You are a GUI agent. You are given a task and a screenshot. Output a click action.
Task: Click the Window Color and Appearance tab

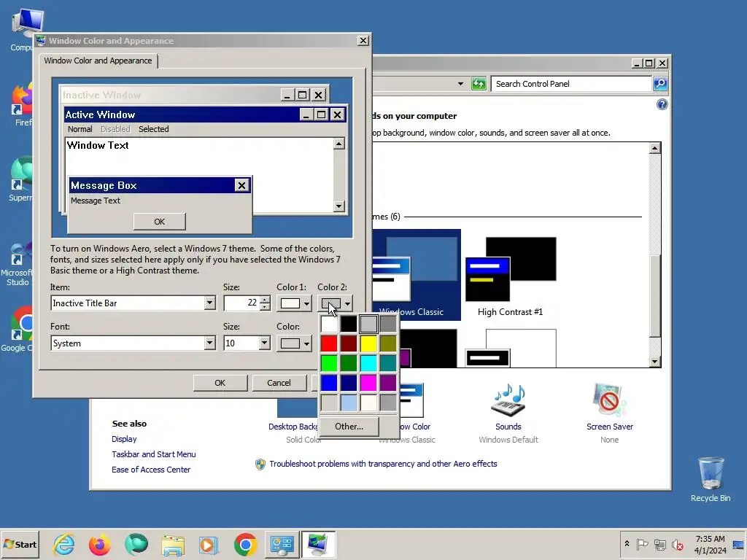(x=98, y=61)
